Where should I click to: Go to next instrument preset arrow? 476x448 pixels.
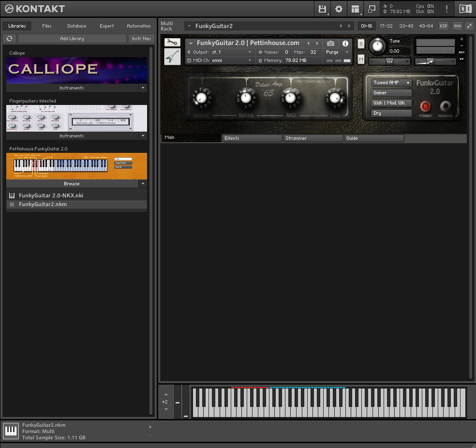pyautogui.click(x=317, y=44)
